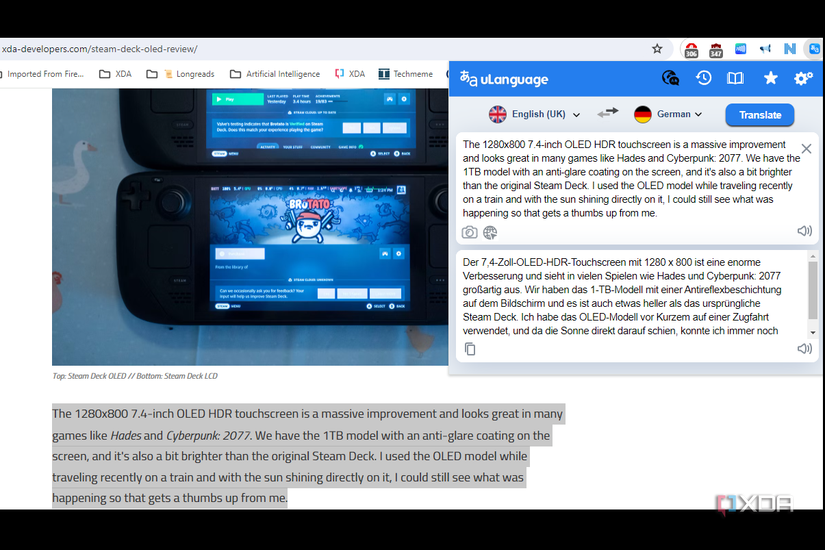
Task: Click the German translation text area
Action: point(631,296)
